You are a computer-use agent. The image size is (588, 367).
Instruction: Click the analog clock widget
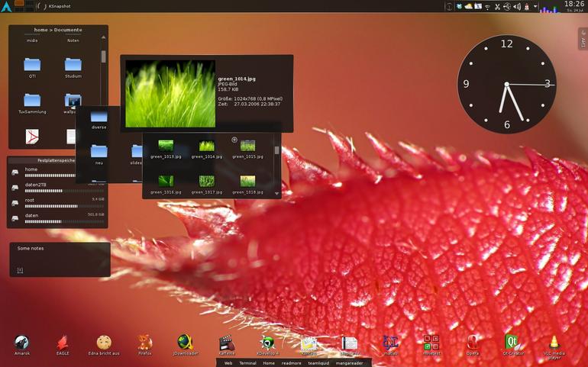506,84
